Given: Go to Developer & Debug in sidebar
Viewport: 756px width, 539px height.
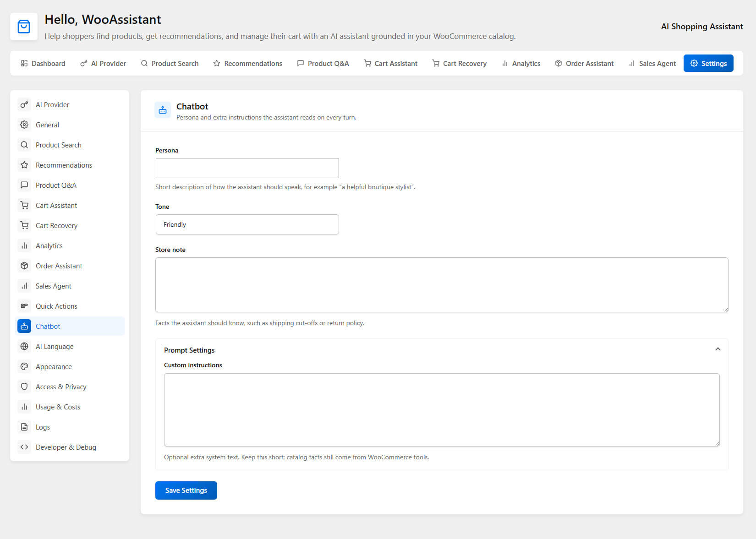Looking at the screenshot, I should tap(70, 447).
